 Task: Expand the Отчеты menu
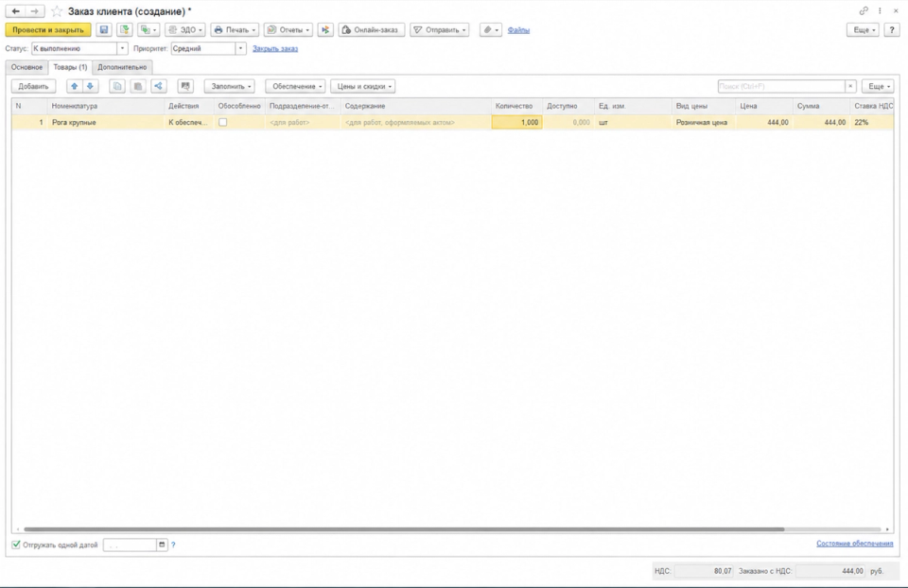click(288, 29)
